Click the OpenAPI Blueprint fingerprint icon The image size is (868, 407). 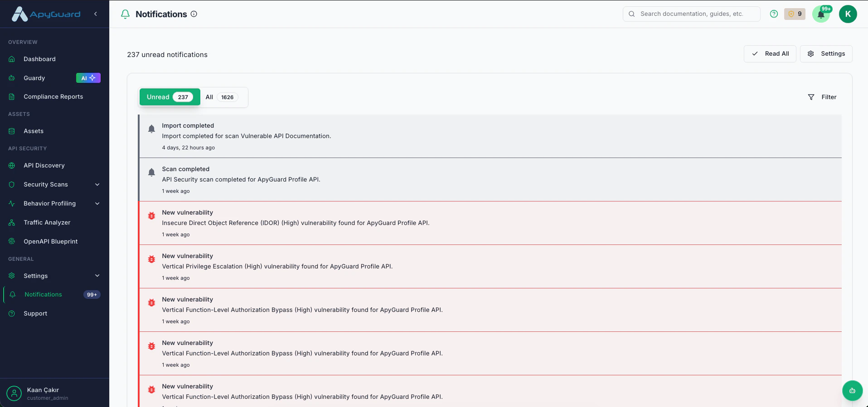pyautogui.click(x=12, y=241)
